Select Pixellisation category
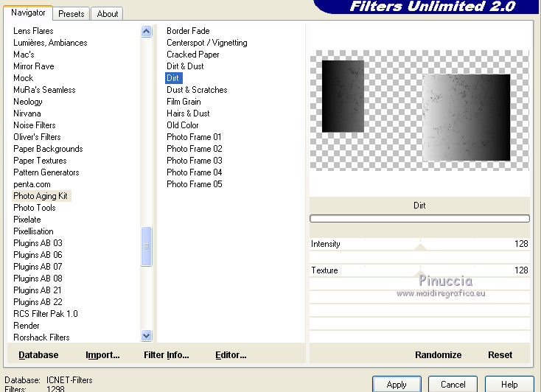 point(33,231)
